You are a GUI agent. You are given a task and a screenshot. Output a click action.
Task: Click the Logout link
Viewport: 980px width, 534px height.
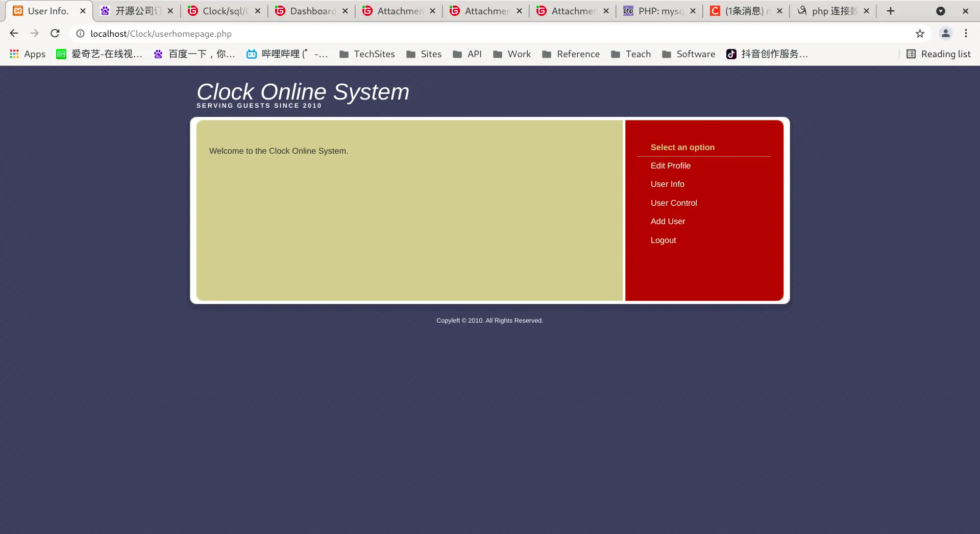click(x=663, y=240)
